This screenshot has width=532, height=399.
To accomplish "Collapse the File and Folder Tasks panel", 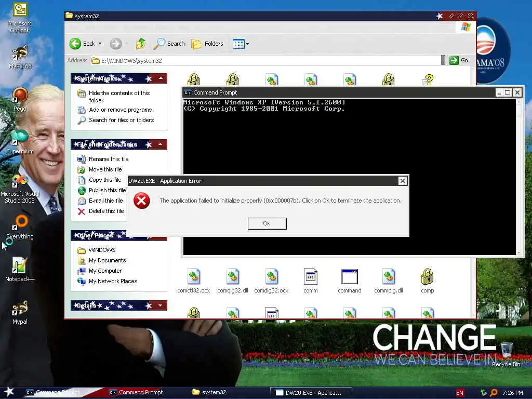I will pyautogui.click(x=161, y=144).
